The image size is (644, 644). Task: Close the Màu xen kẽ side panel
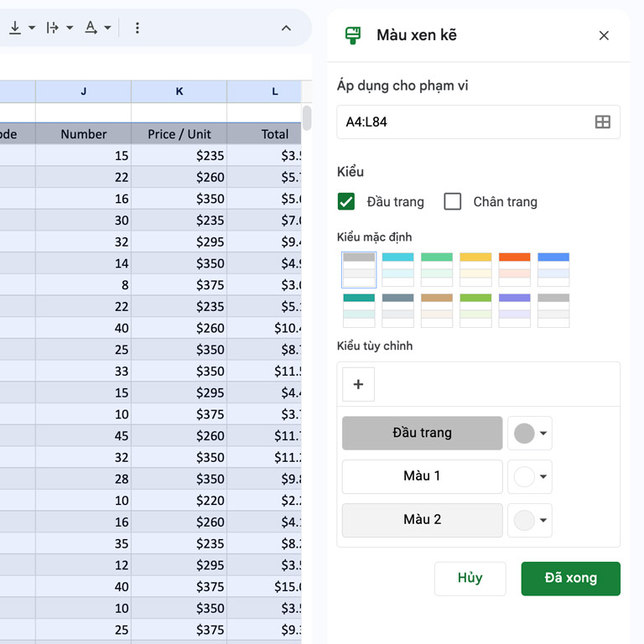tap(604, 35)
